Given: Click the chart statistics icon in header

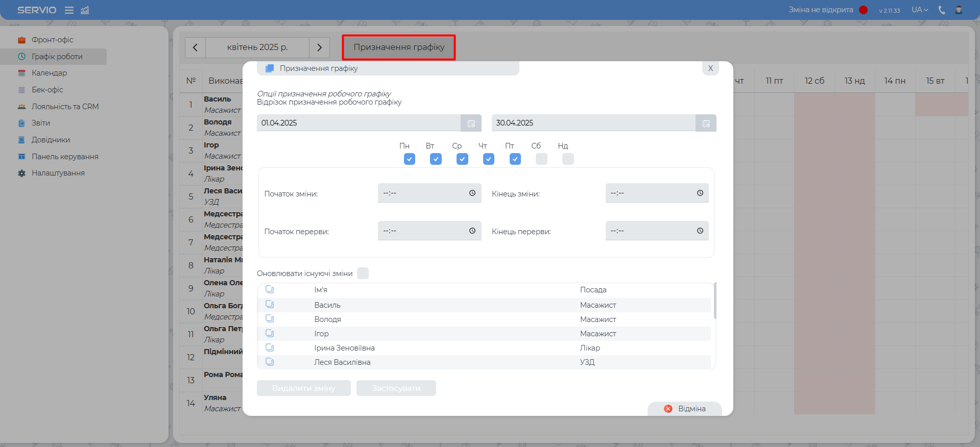Looking at the screenshot, I should point(85,10).
